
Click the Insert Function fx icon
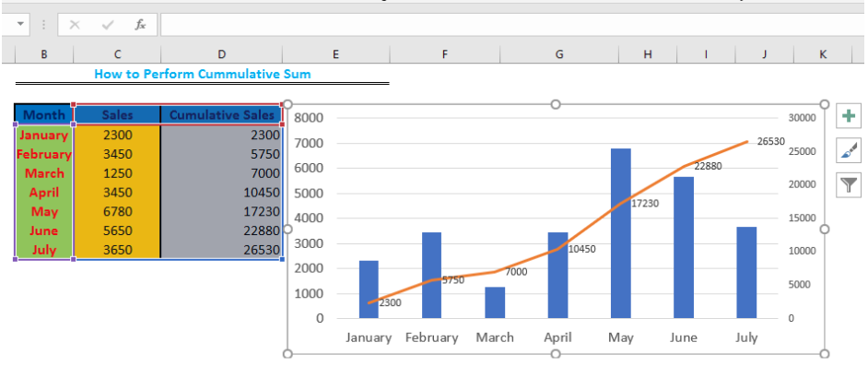click(x=140, y=25)
